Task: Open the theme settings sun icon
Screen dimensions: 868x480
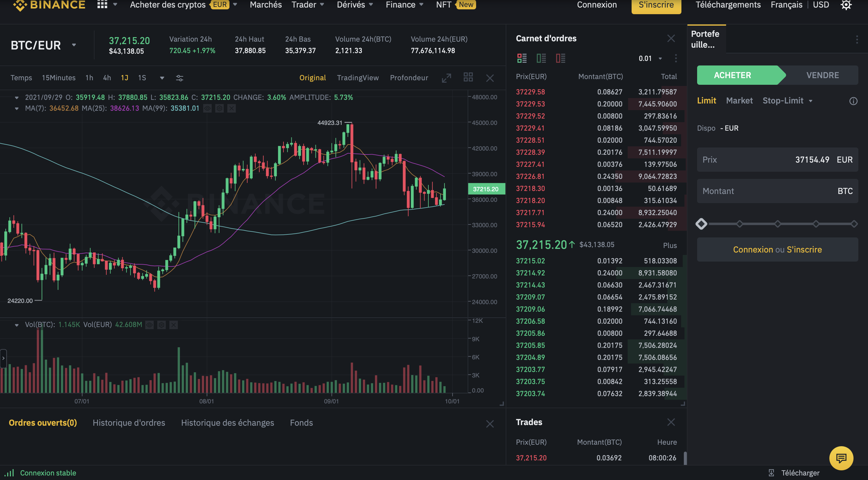Action: tap(846, 5)
